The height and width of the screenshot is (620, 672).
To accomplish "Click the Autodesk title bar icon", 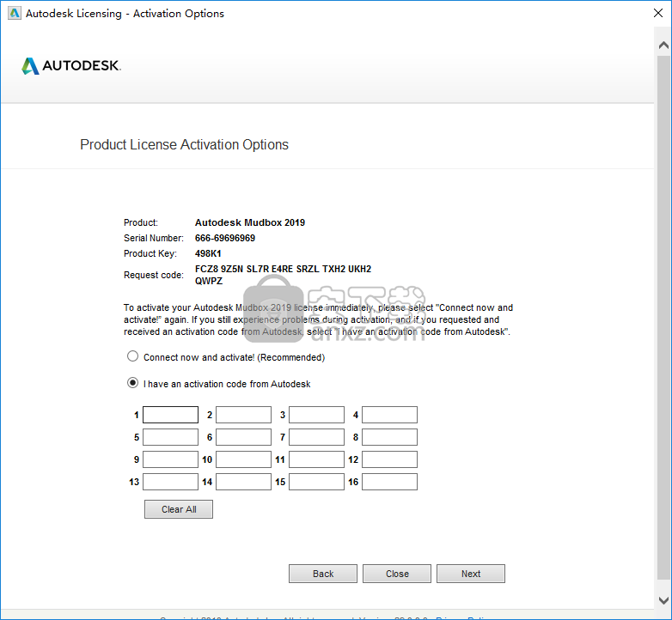I will coord(14,13).
